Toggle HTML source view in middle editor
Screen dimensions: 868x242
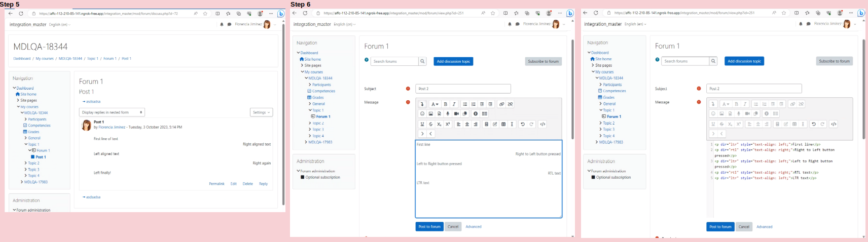coord(542,124)
